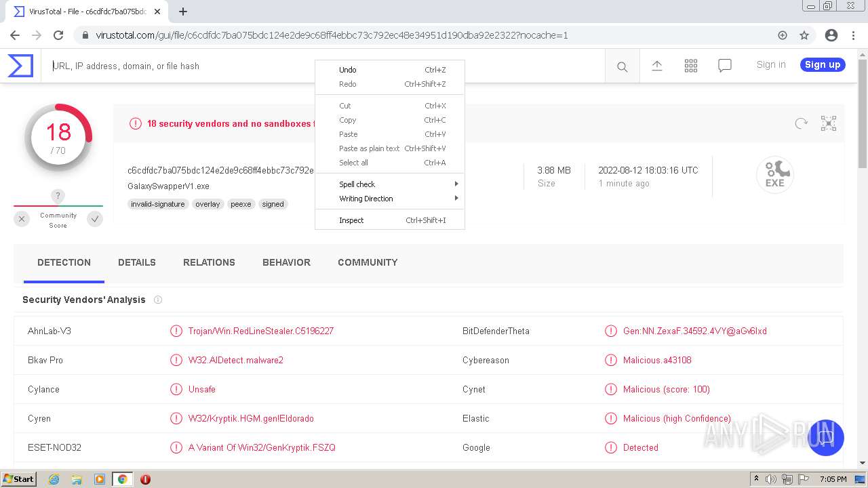Open media player from taskbar
Screen dimensions: 868x488
point(99,479)
